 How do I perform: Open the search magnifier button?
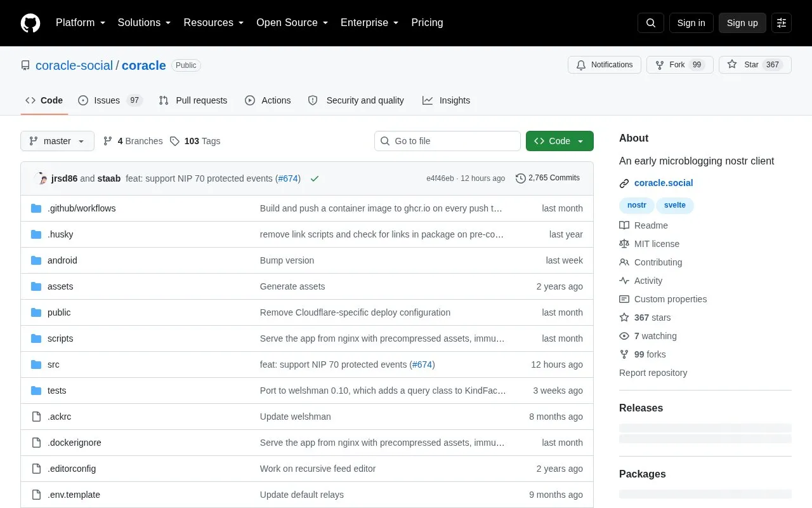651,23
